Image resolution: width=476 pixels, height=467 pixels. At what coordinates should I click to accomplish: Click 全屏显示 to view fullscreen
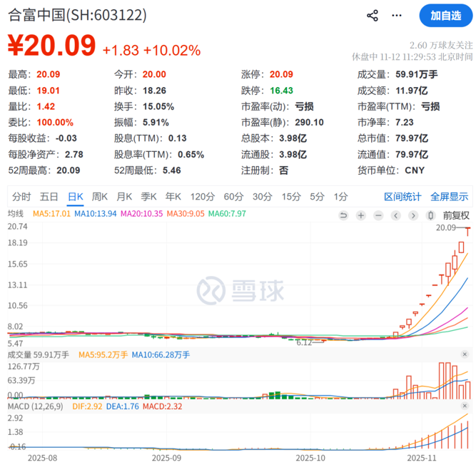point(449,197)
